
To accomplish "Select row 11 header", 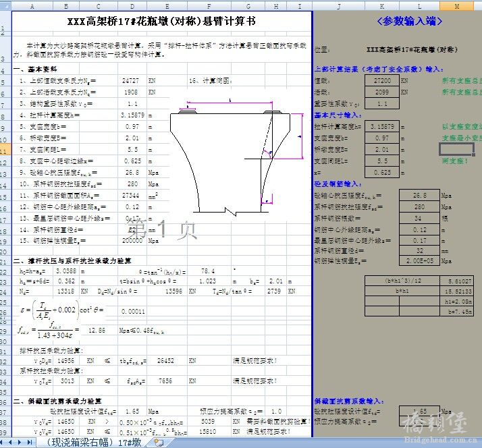I will coord(5,149).
